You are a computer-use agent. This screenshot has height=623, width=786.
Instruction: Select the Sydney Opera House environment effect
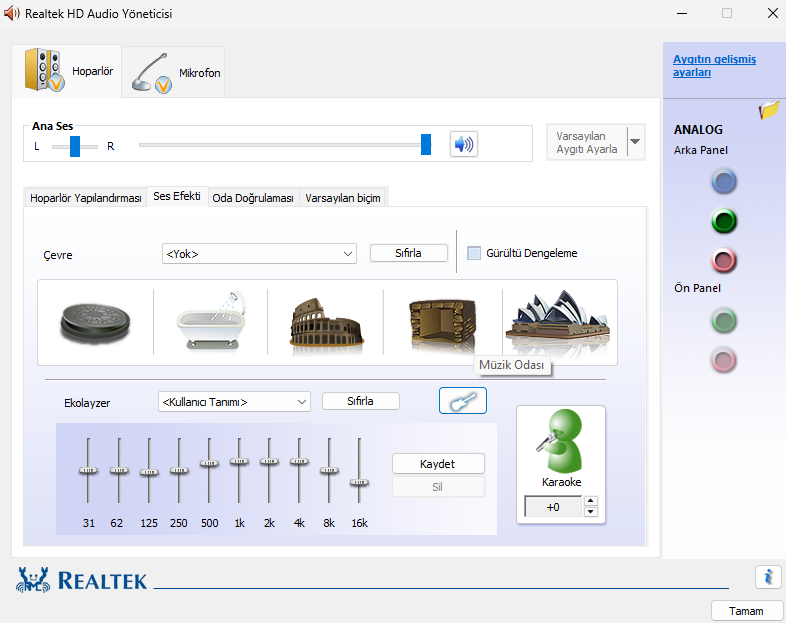[x=558, y=319]
